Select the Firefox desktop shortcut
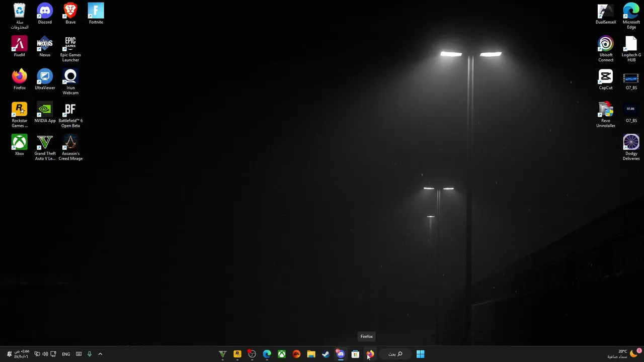 (19, 79)
